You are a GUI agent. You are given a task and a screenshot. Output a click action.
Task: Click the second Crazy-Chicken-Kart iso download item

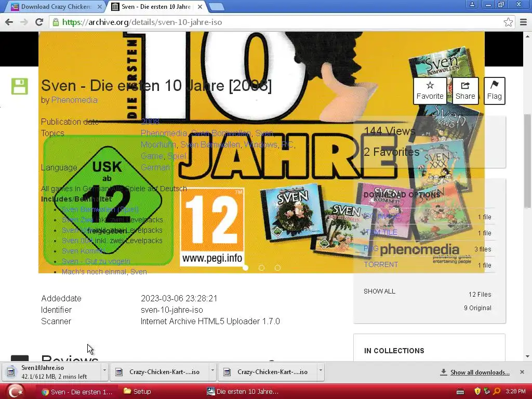click(268, 372)
